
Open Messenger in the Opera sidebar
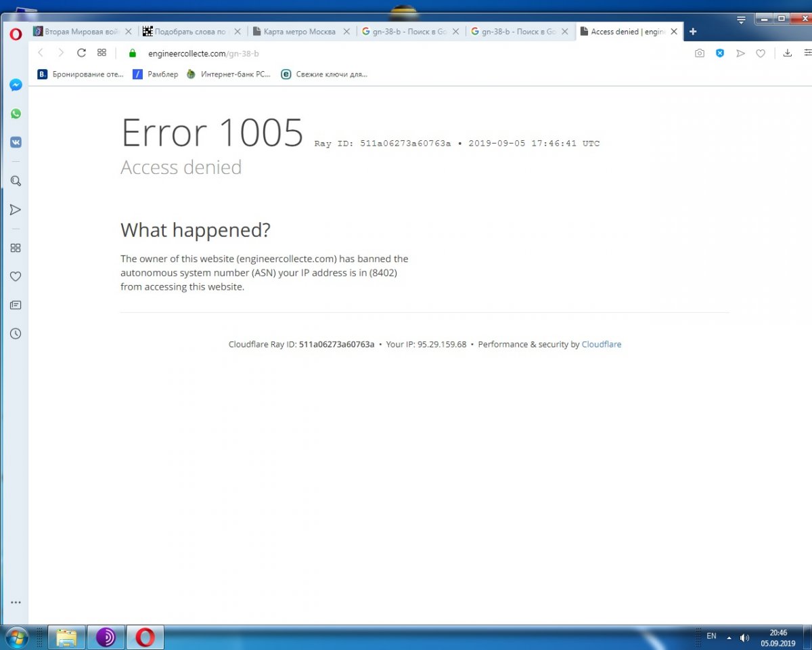16,85
